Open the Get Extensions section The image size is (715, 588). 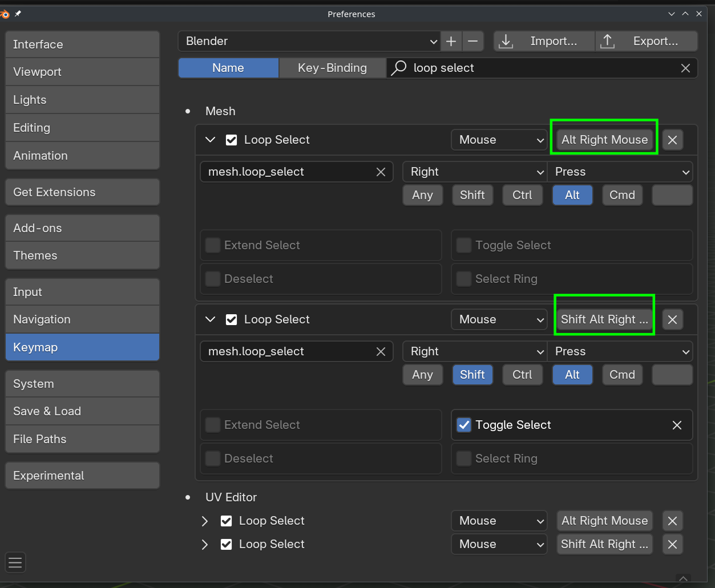click(82, 192)
